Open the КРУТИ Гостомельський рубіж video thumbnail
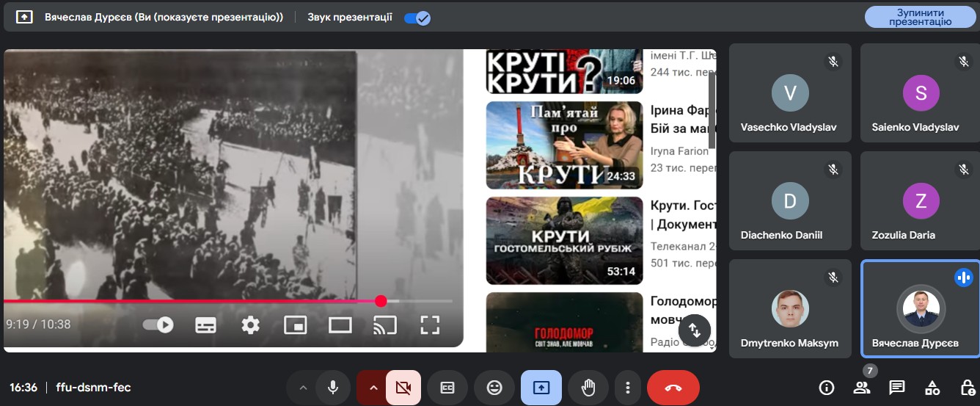The image size is (980, 406). point(564,240)
